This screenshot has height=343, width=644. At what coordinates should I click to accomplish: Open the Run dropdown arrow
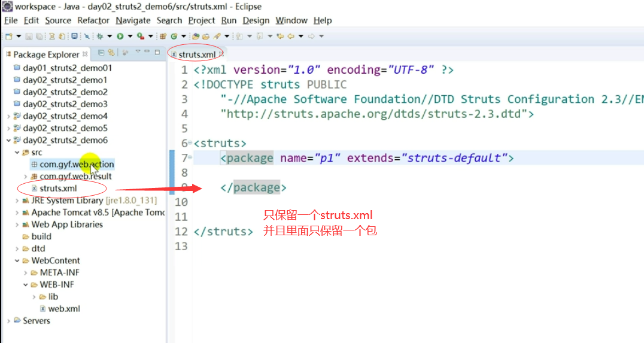(130, 37)
